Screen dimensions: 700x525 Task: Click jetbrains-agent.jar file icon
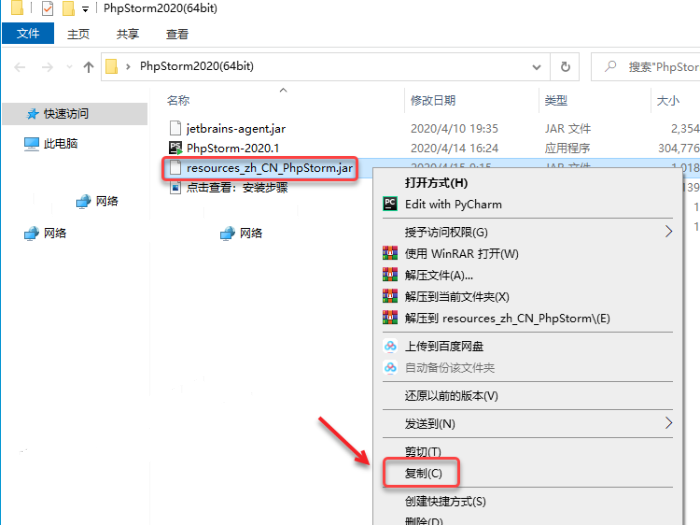coord(175,128)
